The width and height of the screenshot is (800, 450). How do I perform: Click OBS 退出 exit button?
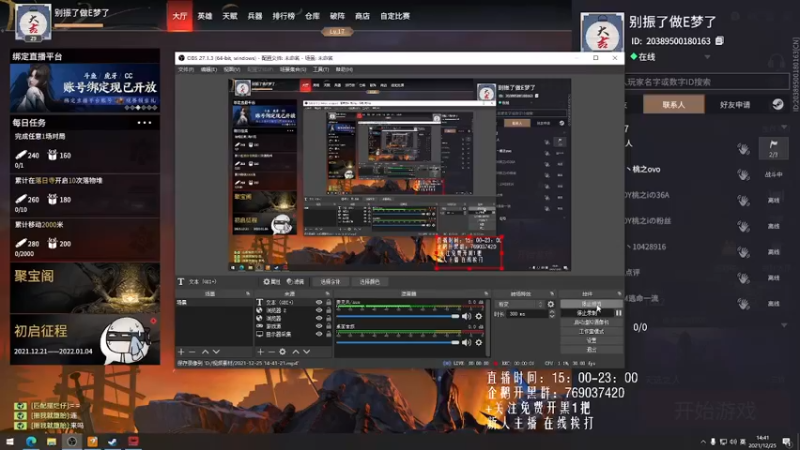(591, 349)
